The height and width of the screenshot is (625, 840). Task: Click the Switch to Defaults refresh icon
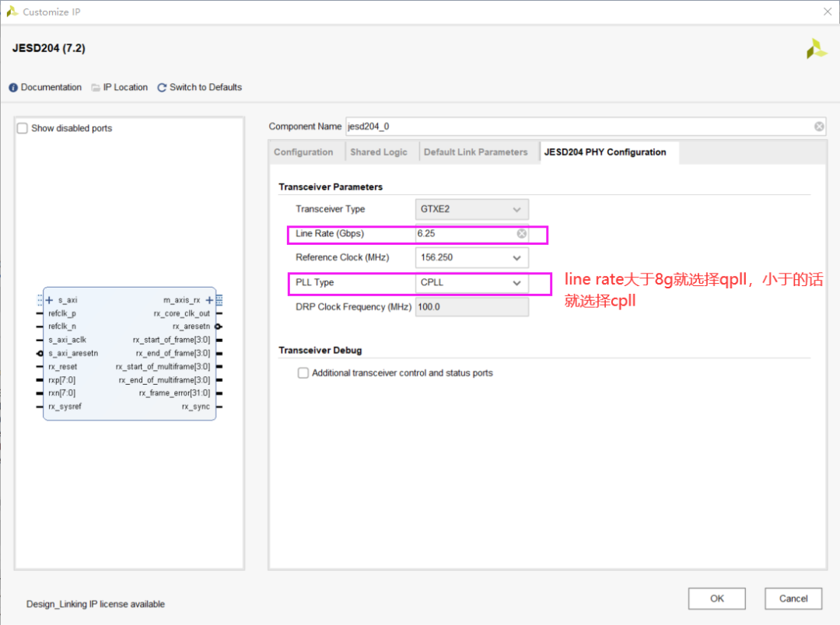pos(162,88)
